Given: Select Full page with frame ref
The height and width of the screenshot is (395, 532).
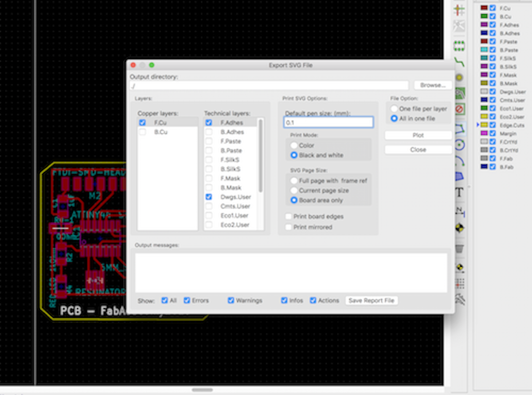Looking at the screenshot, I should click(x=293, y=181).
